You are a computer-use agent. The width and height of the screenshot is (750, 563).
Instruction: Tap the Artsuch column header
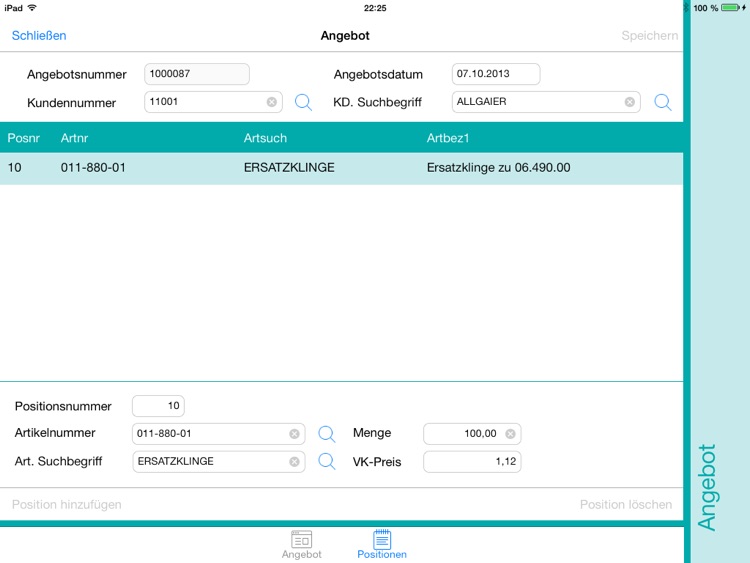(265, 138)
